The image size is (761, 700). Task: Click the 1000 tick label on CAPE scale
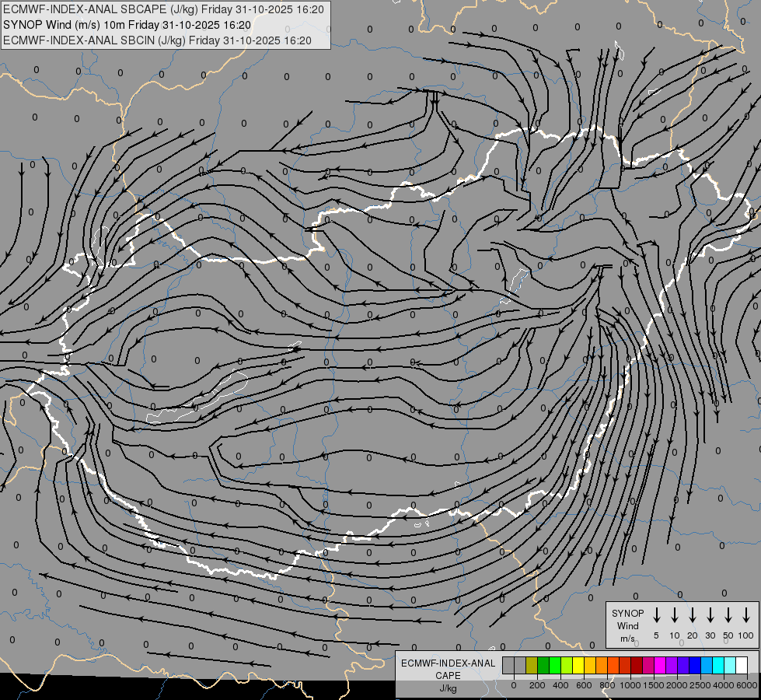coord(630,685)
